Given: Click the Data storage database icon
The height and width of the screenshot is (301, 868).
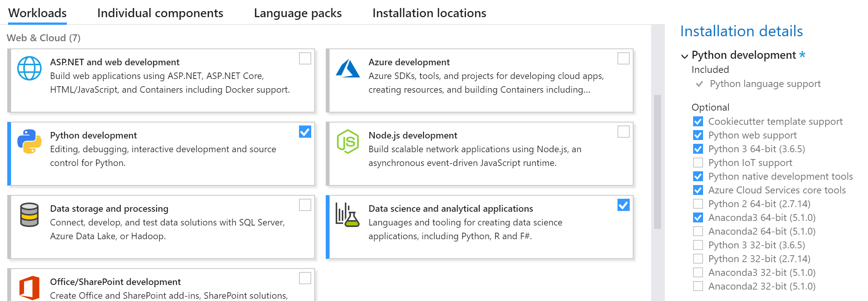Looking at the screenshot, I should 29,215.
